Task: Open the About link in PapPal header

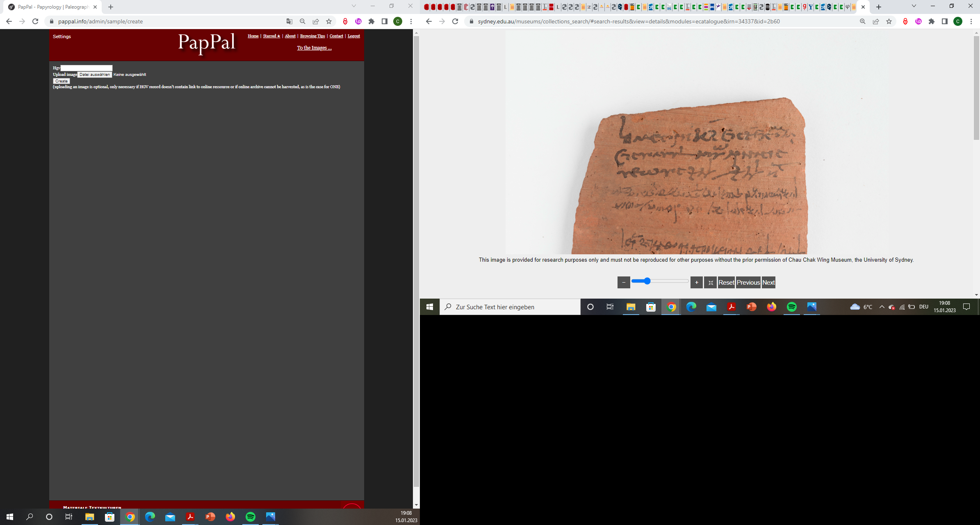Action: (x=290, y=36)
